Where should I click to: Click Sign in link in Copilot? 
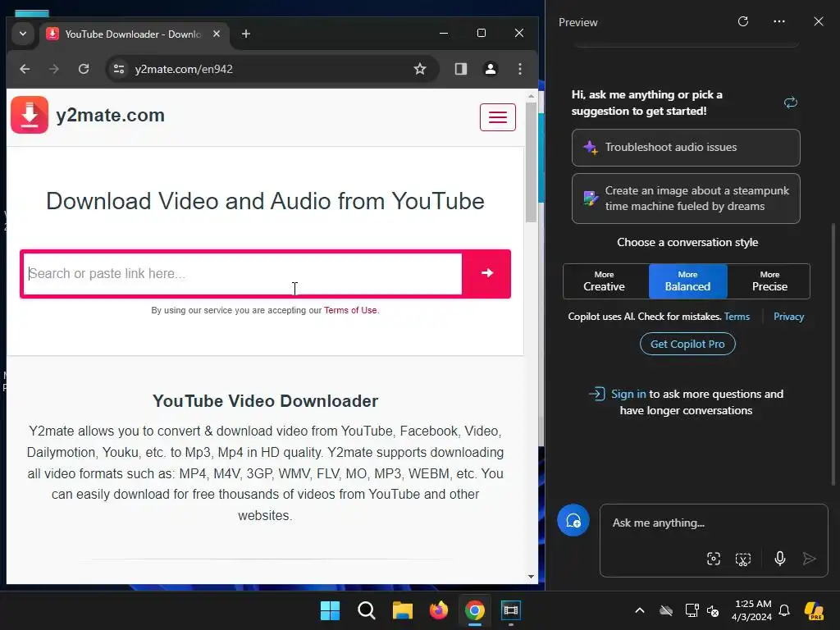(628, 395)
